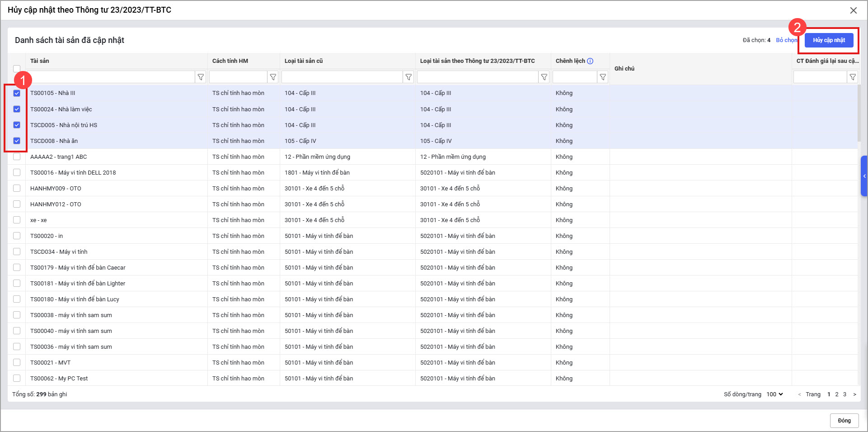Click the Đóng button
The height and width of the screenshot is (432, 868).
point(844,421)
